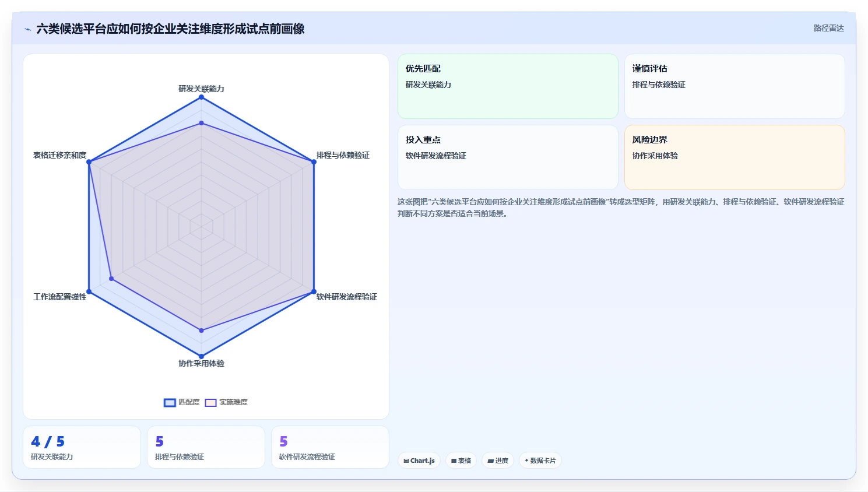The height and width of the screenshot is (492, 868).
Task: Toggle the 匹配度 legend swatch
Action: (x=170, y=402)
